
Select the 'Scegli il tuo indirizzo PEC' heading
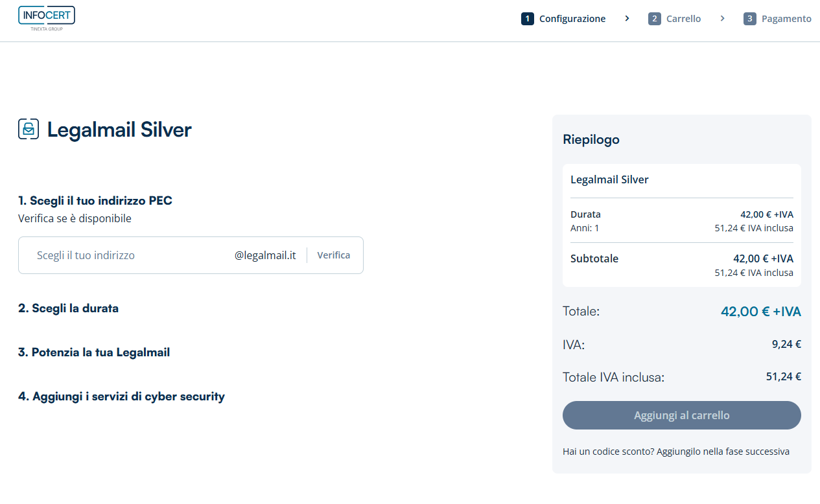pos(95,201)
